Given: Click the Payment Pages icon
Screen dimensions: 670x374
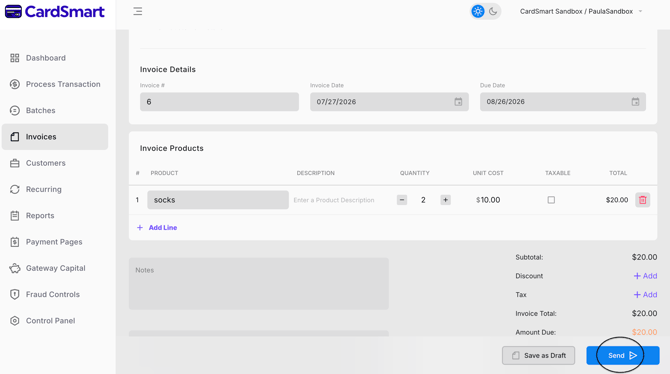Looking at the screenshot, I should (15, 242).
